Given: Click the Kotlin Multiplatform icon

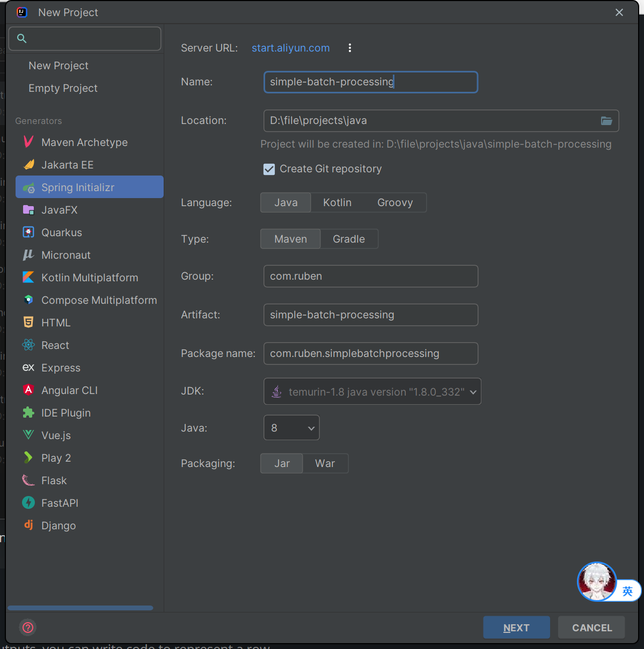Looking at the screenshot, I should click(29, 278).
